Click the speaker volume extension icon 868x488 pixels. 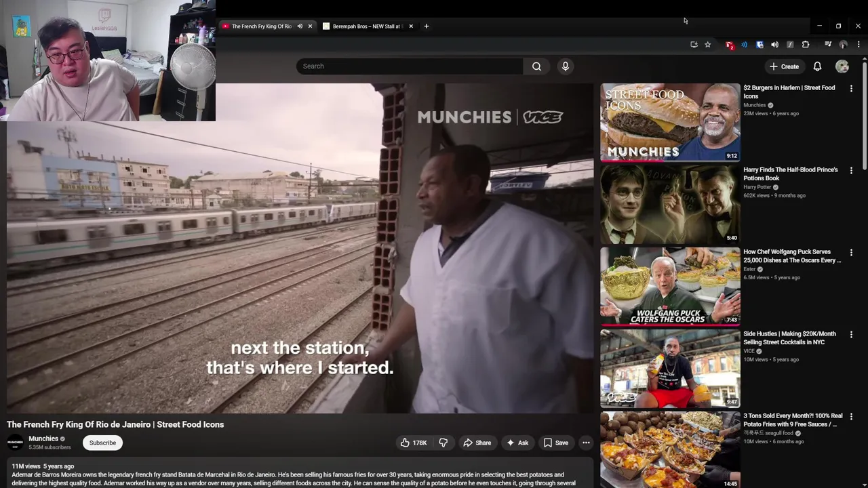775,45
